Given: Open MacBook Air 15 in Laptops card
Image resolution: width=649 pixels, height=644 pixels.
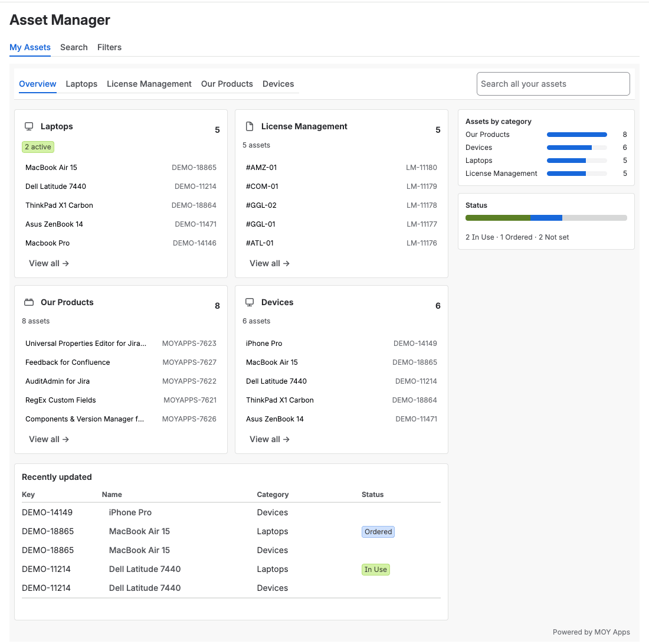Looking at the screenshot, I should (121, 168).
